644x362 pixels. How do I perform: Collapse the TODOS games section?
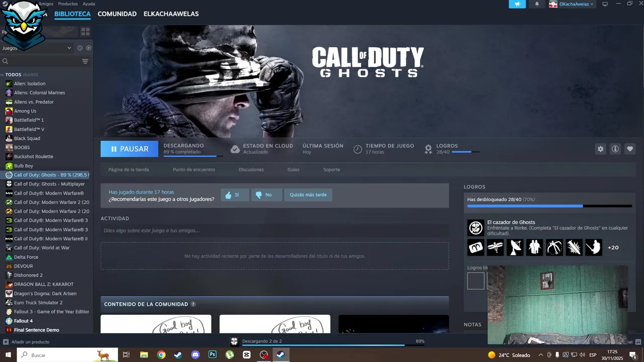coord(3,74)
